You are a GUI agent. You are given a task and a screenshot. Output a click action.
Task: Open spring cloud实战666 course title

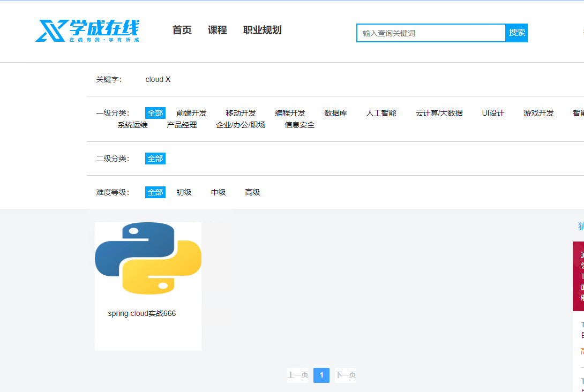[x=142, y=313]
